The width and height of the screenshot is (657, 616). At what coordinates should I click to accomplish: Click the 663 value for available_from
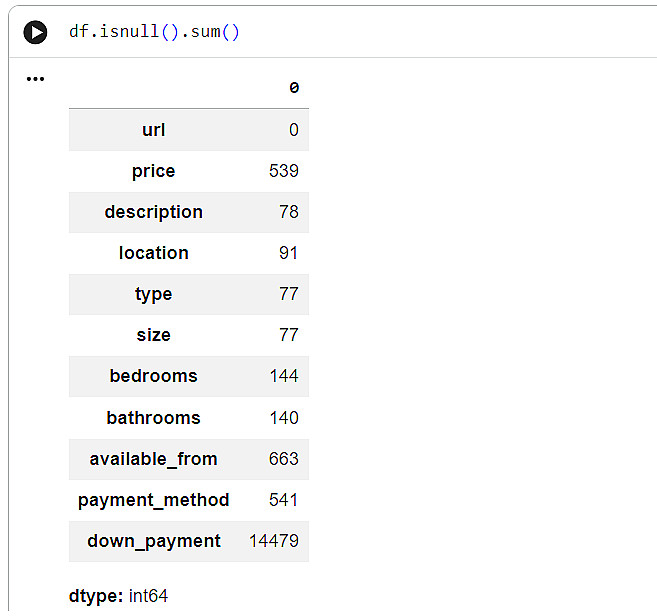(283, 459)
